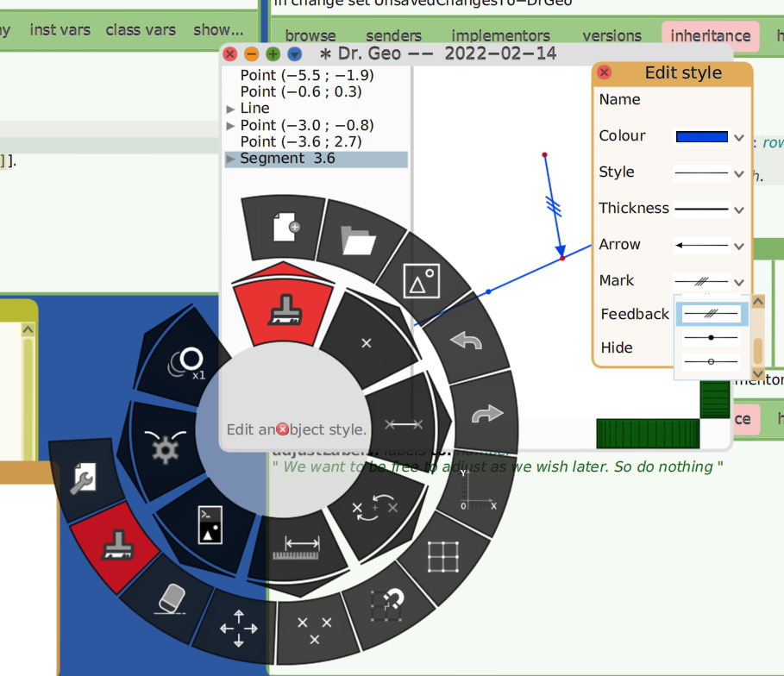
Task: Open the versions tab
Action: pyautogui.click(x=612, y=35)
